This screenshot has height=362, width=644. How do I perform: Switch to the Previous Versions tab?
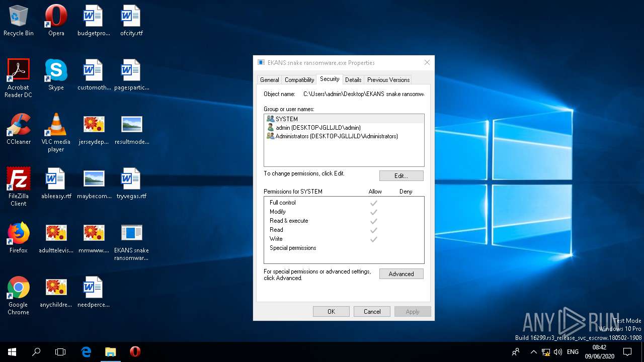388,80
